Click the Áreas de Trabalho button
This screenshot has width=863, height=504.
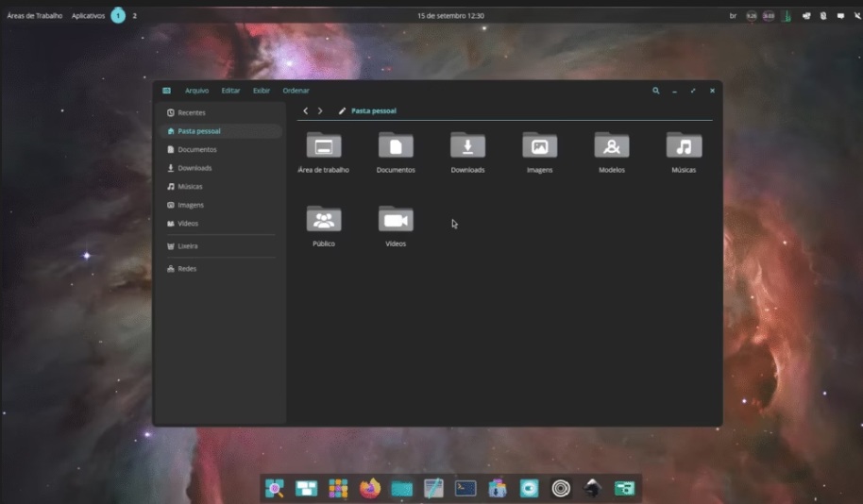tap(35, 16)
